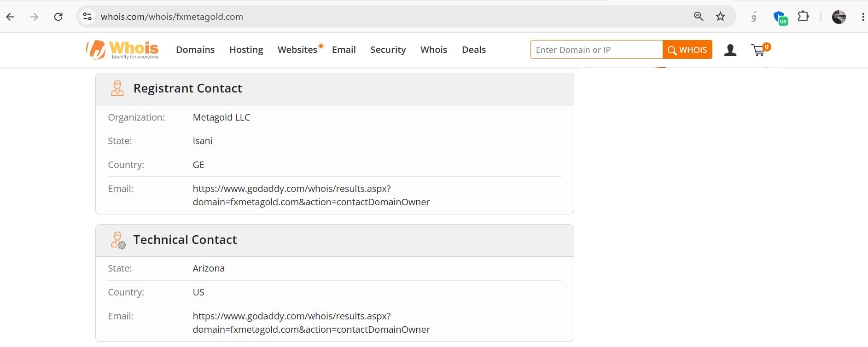Click the Technical Contact email GoDaddy URL

pyautogui.click(x=311, y=323)
